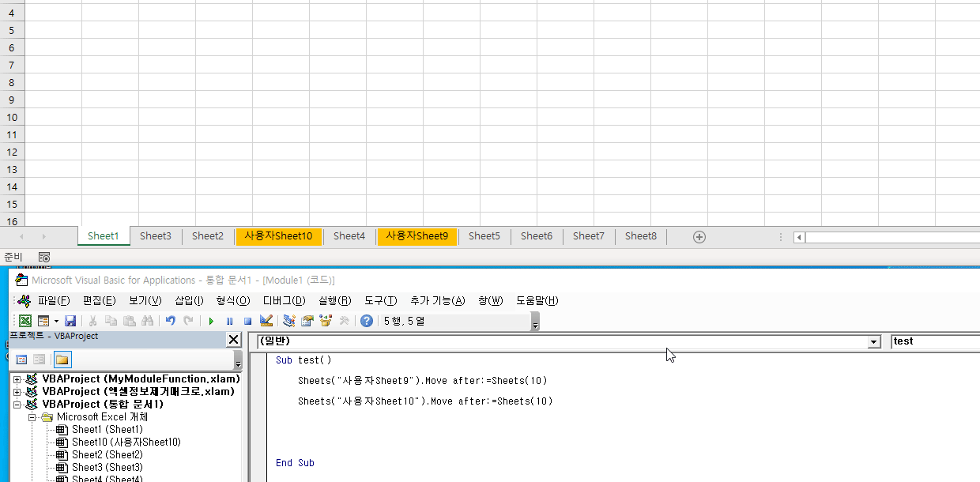Select Sheet10 (사용자Sheet10) in project tree
Image resolution: width=980 pixels, height=482 pixels.
126,442
